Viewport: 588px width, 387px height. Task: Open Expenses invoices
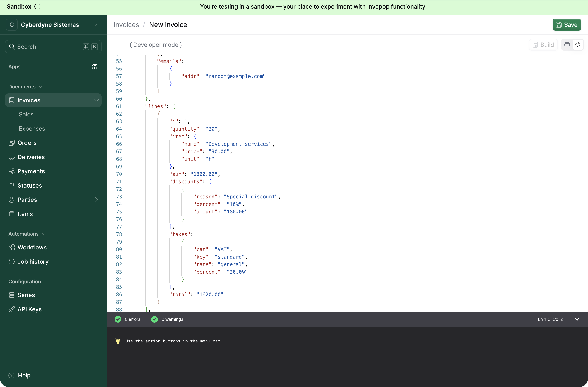click(x=32, y=129)
